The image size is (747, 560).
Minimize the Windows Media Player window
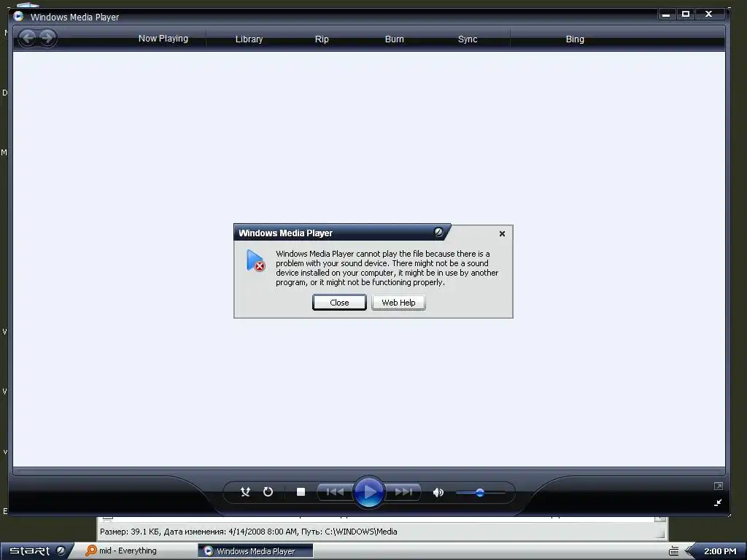(666, 15)
